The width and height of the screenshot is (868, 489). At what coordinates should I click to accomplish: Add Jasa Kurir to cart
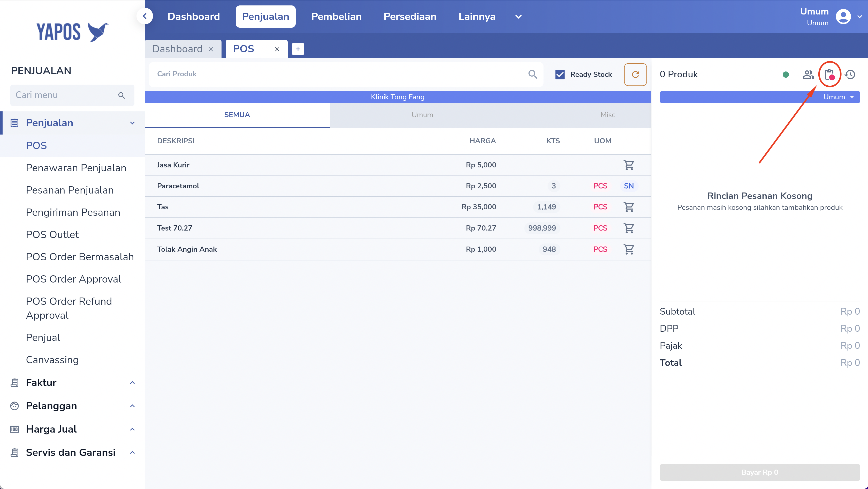tap(629, 165)
